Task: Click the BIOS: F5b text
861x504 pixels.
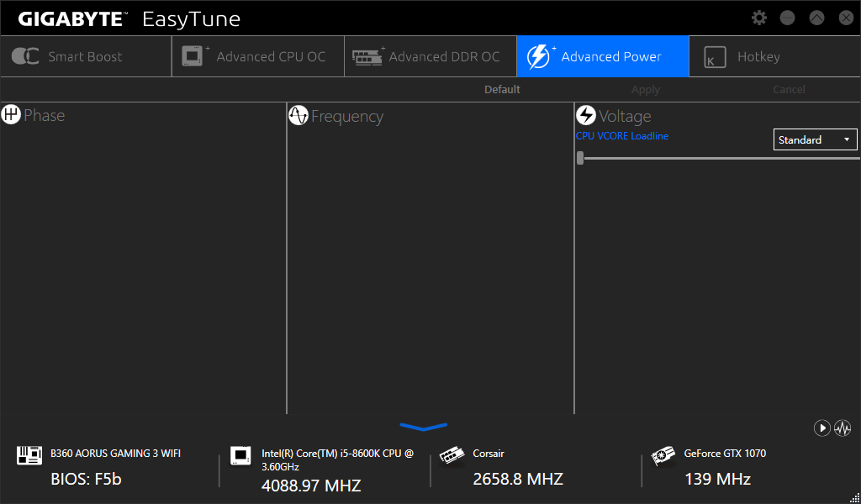Action: tap(87, 479)
